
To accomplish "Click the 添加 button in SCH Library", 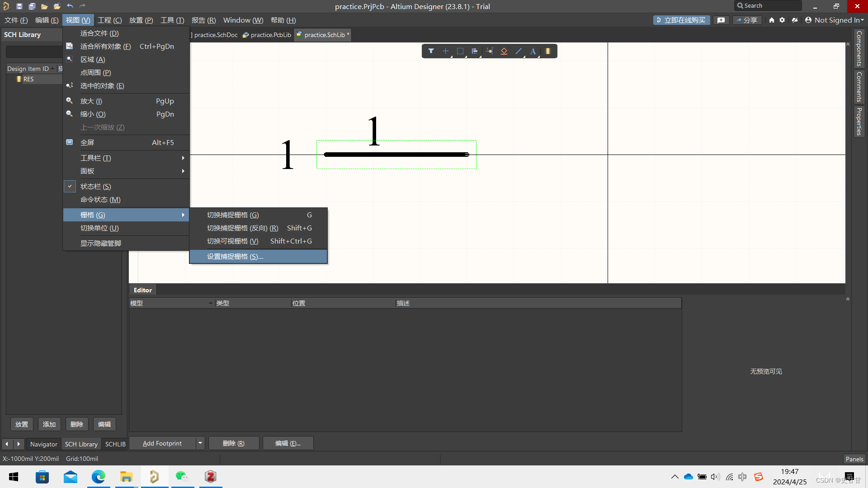I will pyautogui.click(x=49, y=424).
